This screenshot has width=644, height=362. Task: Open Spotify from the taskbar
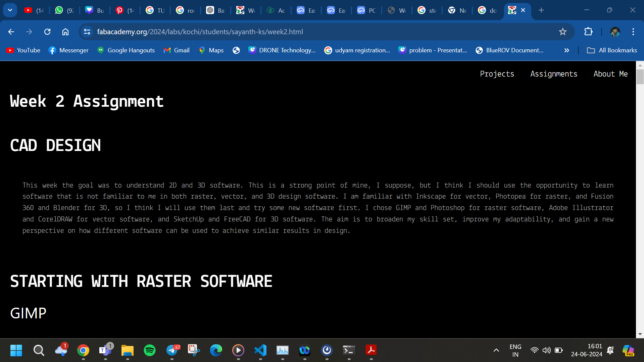pos(150,350)
